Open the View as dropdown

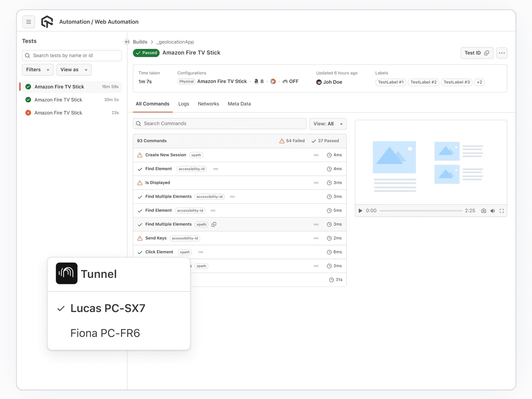74,70
